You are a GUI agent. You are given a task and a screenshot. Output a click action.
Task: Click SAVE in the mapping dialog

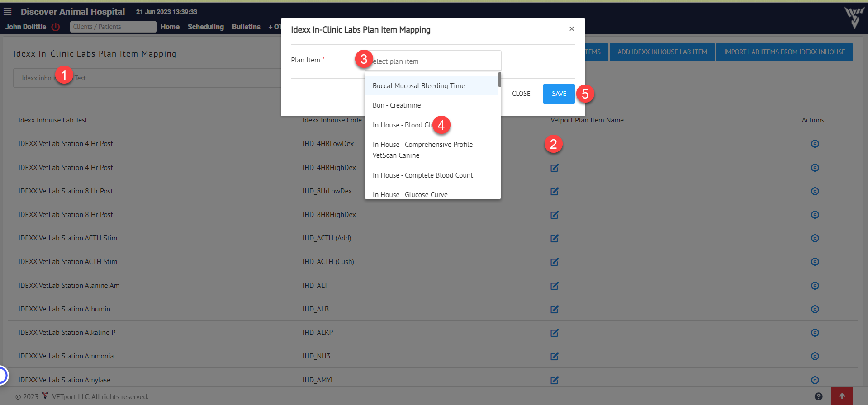coord(559,94)
